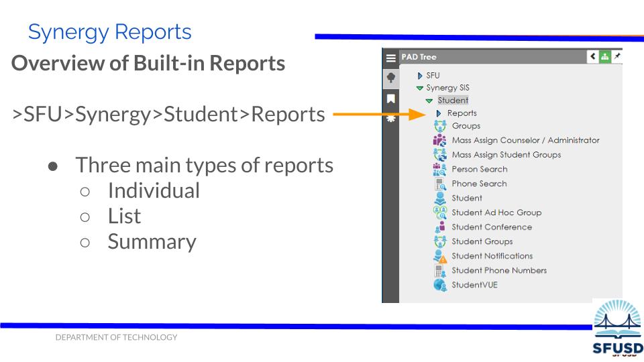Click the tree view sidebar icon
644x362 pixels.
click(390, 77)
